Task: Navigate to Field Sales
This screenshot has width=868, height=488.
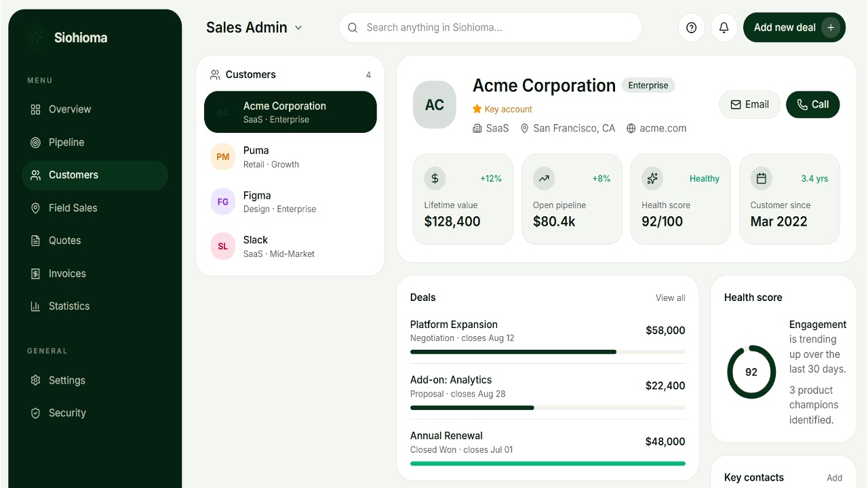Action: 95,208
